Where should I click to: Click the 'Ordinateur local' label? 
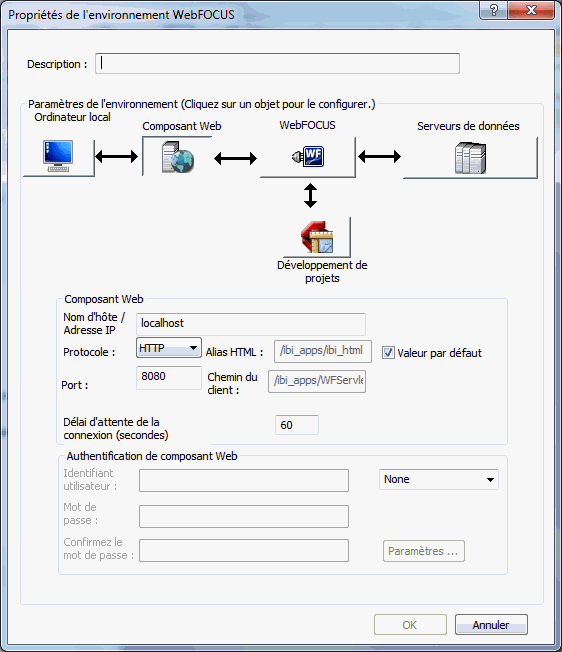[x=72, y=117]
